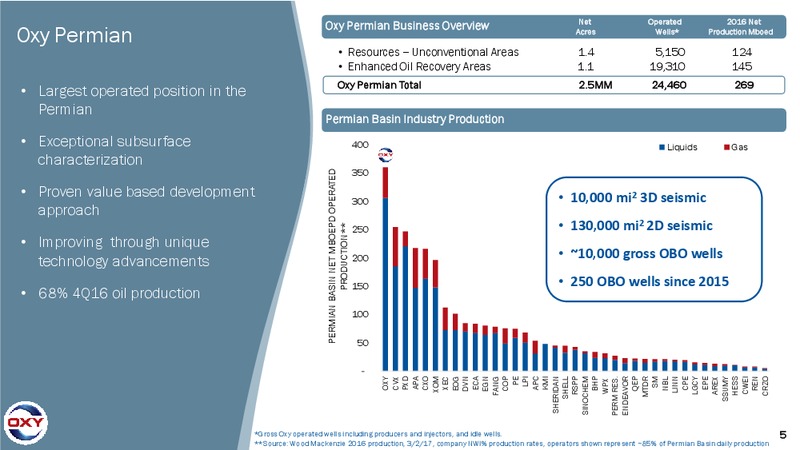Click the 200 tick on the y-axis
Screen dimensions: 800x450
point(360,258)
